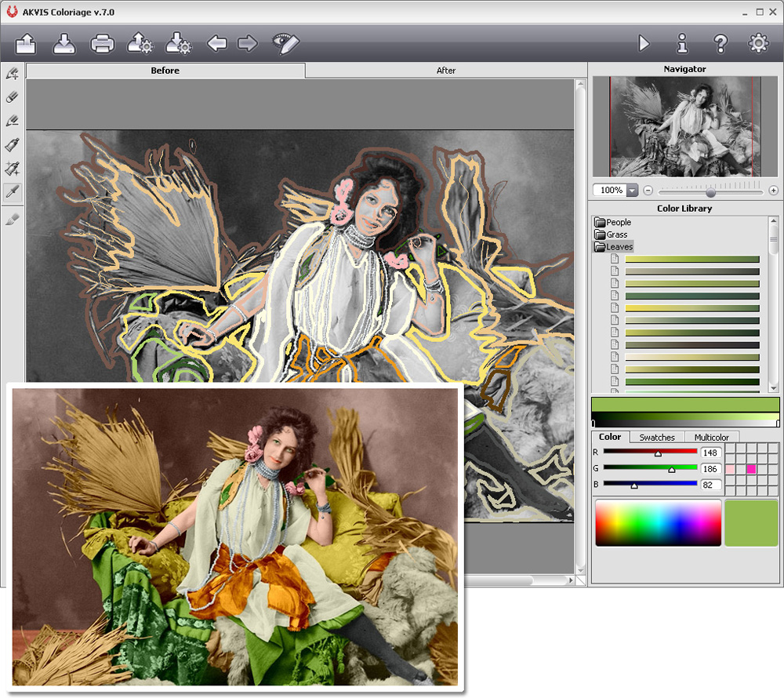Image resolution: width=784 pixels, height=698 pixels.
Task: Click the Save image download icon
Action: pyautogui.click(x=64, y=44)
